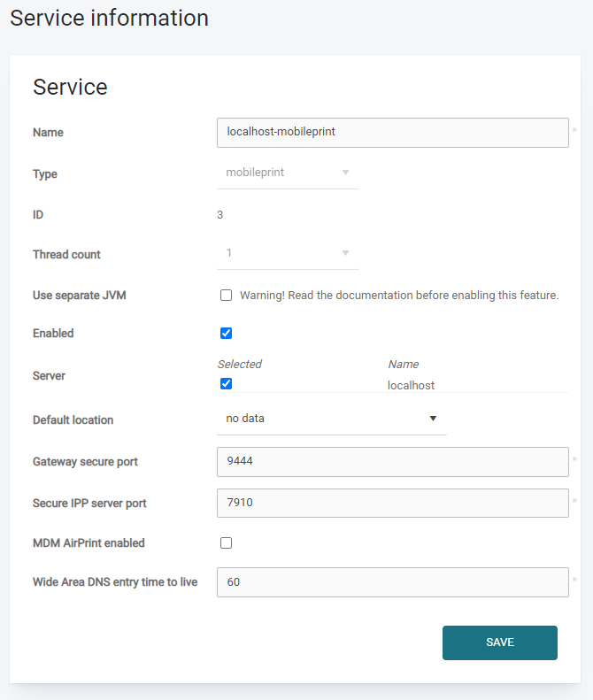The height and width of the screenshot is (700, 593).
Task: Enable the Use separate JVM checkbox
Action: (x=226, y=296)
